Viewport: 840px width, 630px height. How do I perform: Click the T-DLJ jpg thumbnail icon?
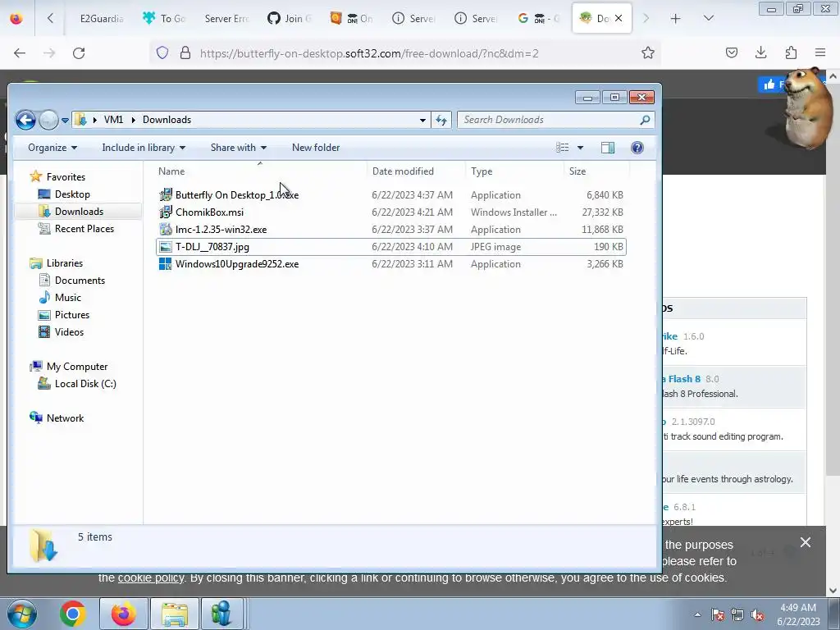pos(166,247)
